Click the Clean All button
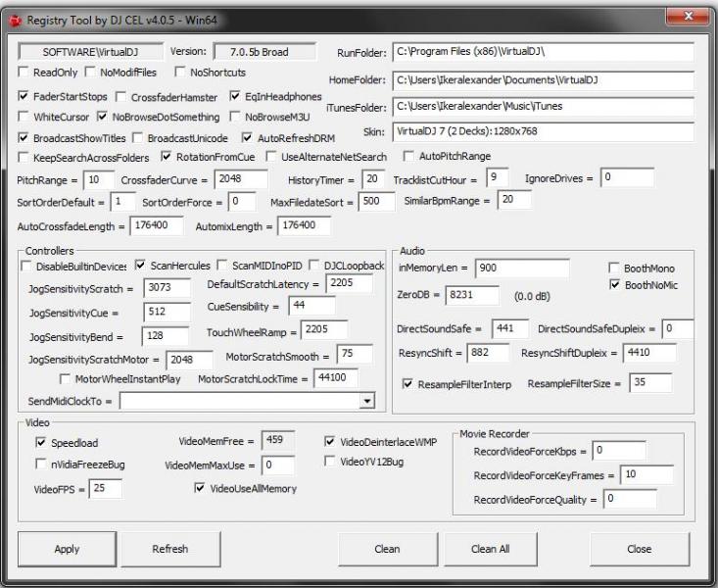Viewport: 718px width, 588px height. pos(491,549)
